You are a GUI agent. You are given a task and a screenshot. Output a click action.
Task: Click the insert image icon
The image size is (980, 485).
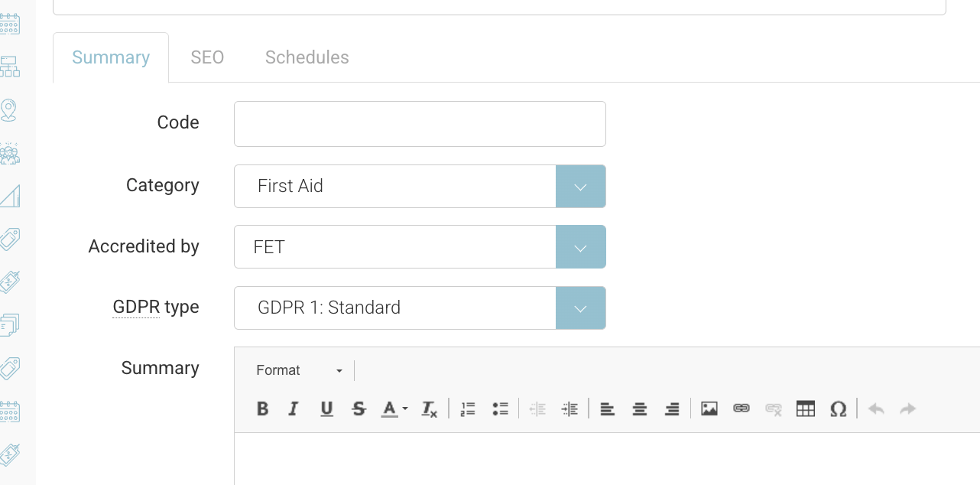(709, 409)
